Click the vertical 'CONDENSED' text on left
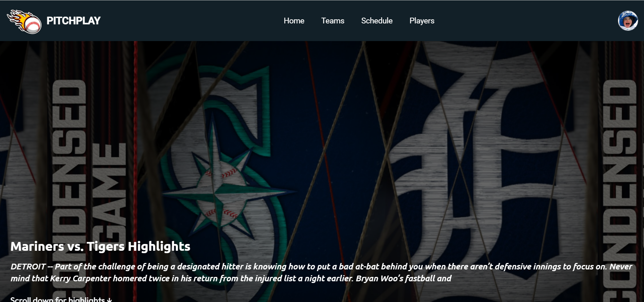The image size is (644, 302). pos(70,190)
